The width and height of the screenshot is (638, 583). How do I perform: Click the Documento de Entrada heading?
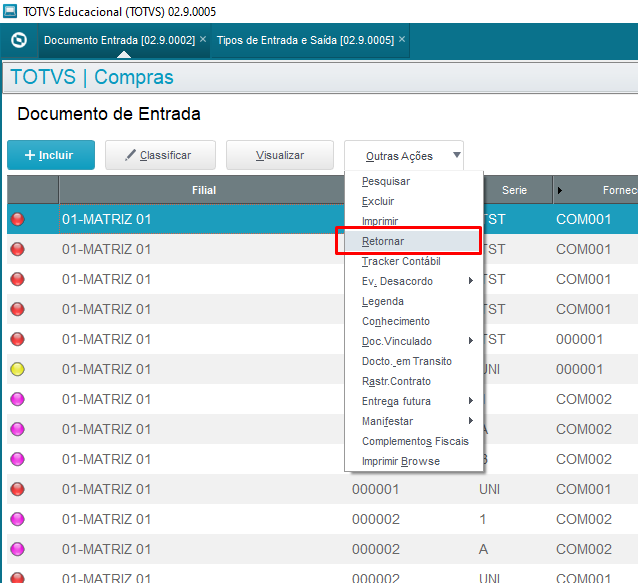[109, 114]
